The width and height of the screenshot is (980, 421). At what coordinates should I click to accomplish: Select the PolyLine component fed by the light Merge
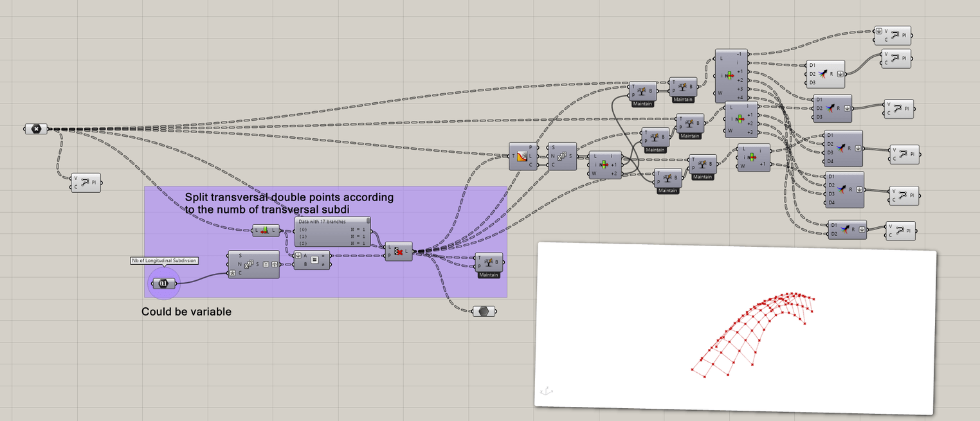[x=896, y=58]
